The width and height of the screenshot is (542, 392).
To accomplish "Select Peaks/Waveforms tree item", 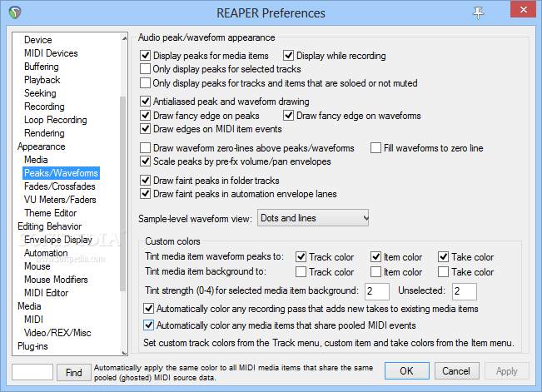I will point(61,173).
